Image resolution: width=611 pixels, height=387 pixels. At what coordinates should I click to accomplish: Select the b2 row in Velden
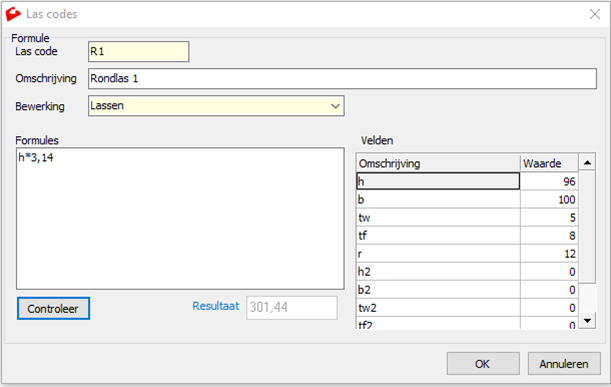click(x=467, y=290)
